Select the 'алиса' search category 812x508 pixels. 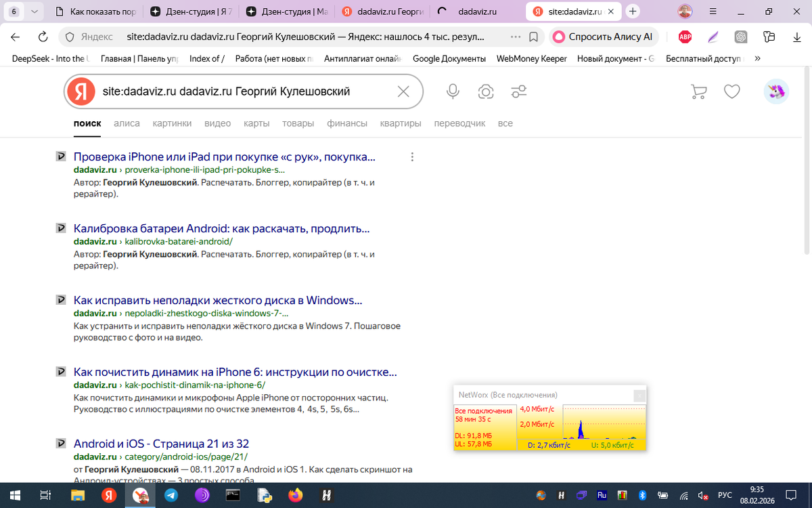pos(127,123)
